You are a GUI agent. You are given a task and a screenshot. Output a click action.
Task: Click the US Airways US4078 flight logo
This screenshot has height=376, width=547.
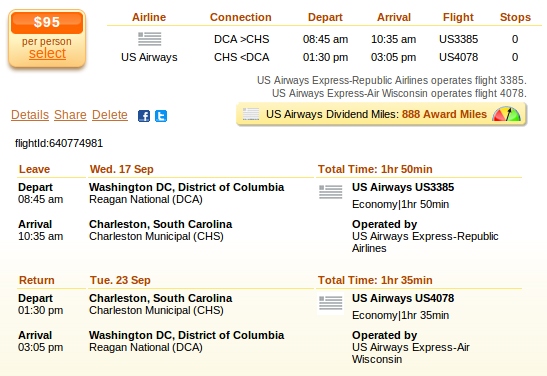point(330,303)
